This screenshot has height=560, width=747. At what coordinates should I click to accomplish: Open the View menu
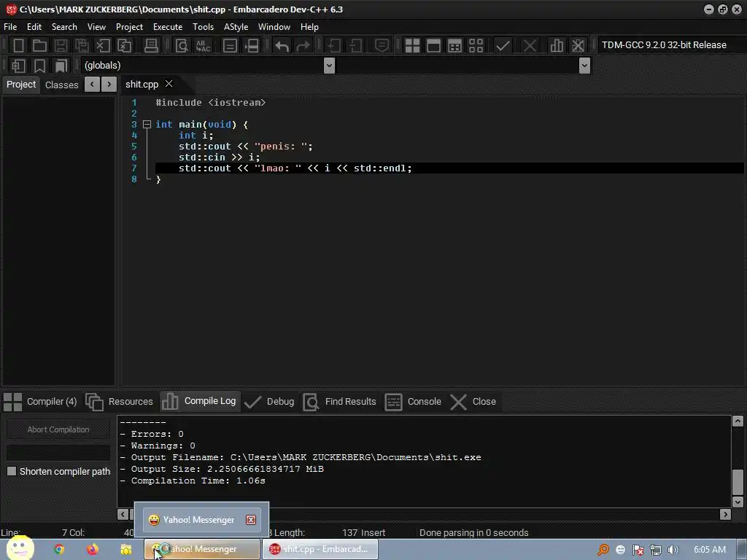[x=96, y=27]
